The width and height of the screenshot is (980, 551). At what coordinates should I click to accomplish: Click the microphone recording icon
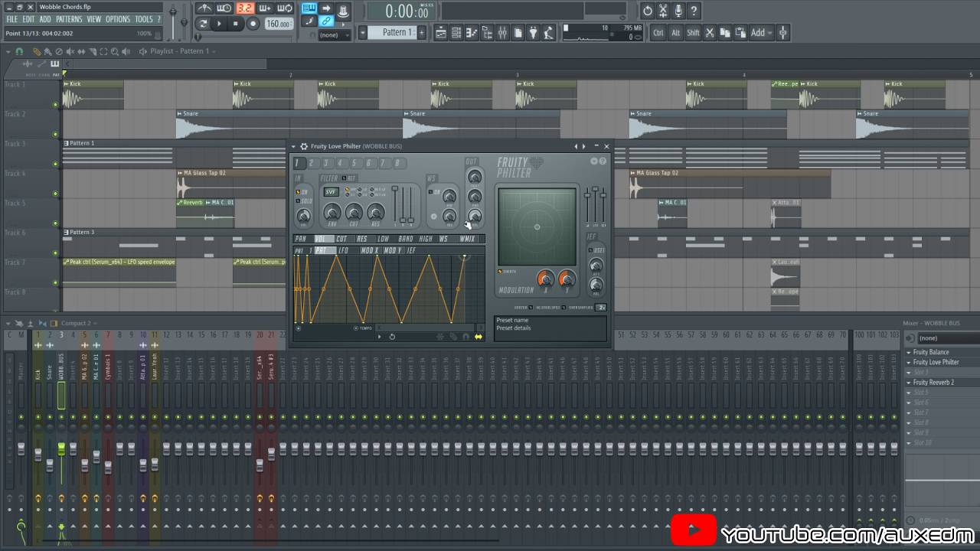tap(678, 11)
